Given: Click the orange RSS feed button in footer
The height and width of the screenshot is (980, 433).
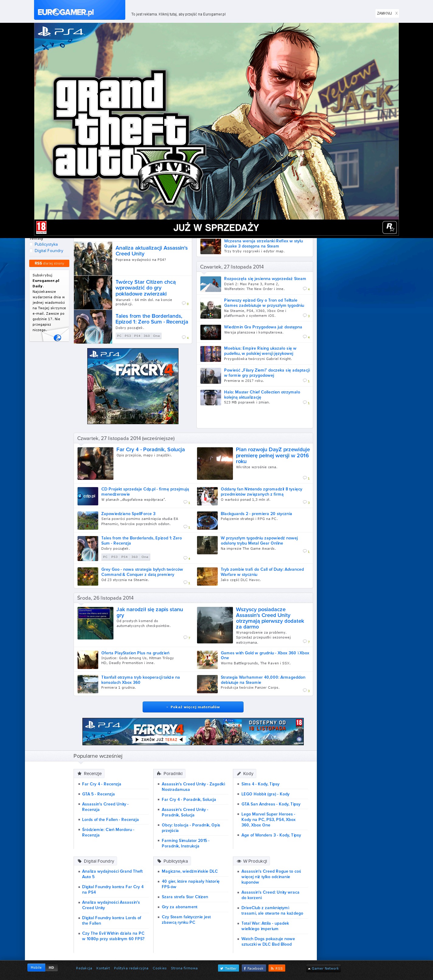Looking at the screenshot, I should tap(277, 968).
